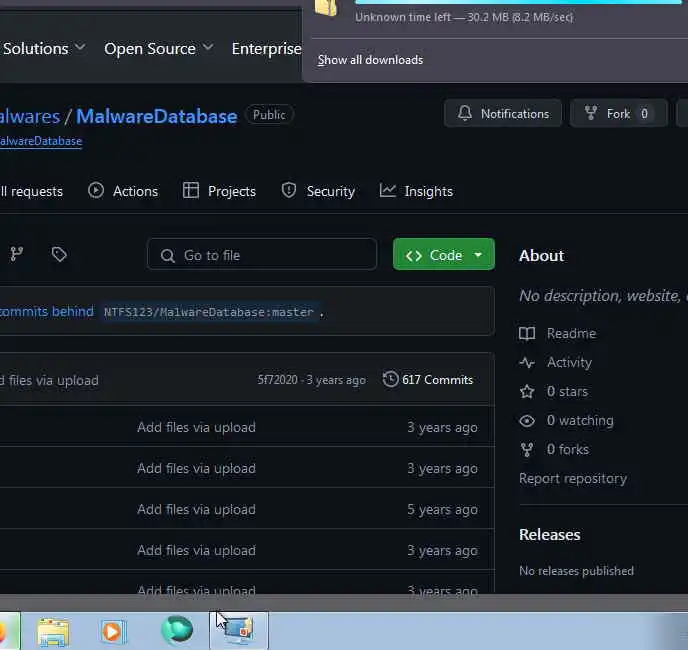Image resolution: width=688 pixels, height=650 pixels.
Task: Click the folder icon in downloads panel
Action: pos(327,7)
